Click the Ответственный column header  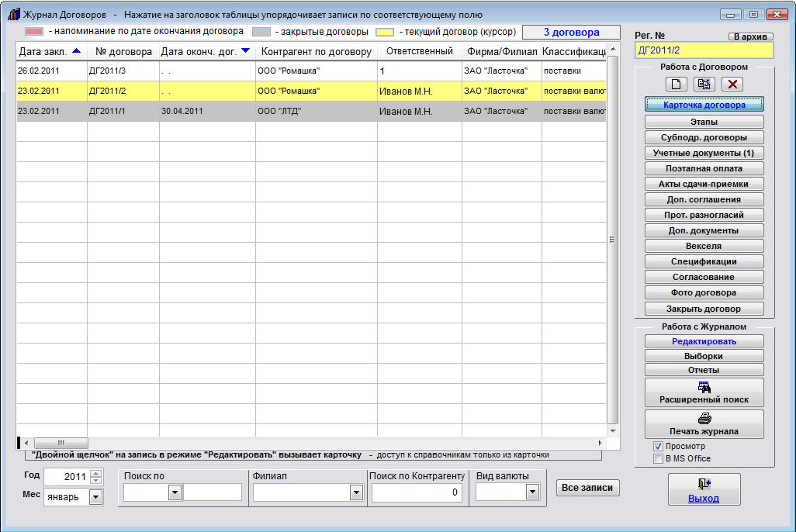(x=419, y=52)
